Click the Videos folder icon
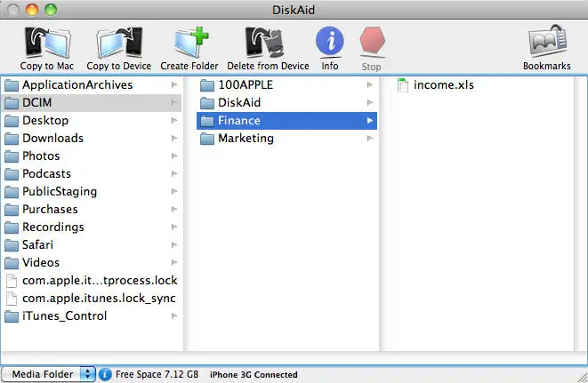 [12, 263]
